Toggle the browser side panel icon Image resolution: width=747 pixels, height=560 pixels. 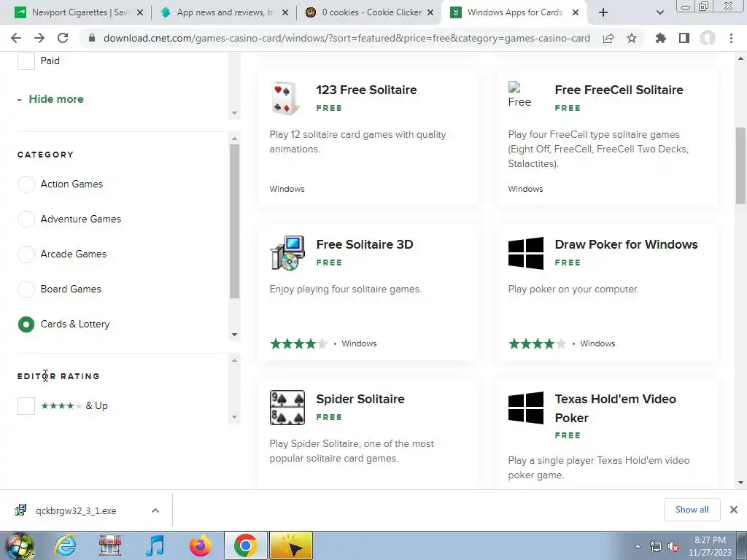[x=684, y=38]
